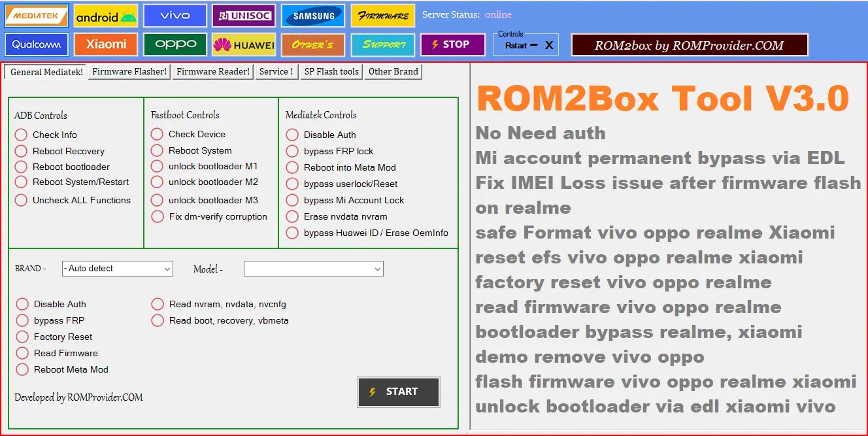Select the Android logo button

coord(106,16)
